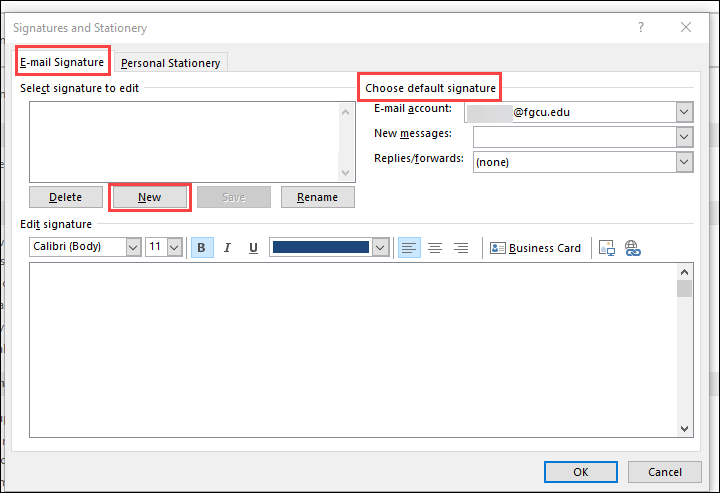Select the E-mail Signature tab
The height and width of the screenshot is (493, 720).
pyautogui.click(x=62, y=62)
